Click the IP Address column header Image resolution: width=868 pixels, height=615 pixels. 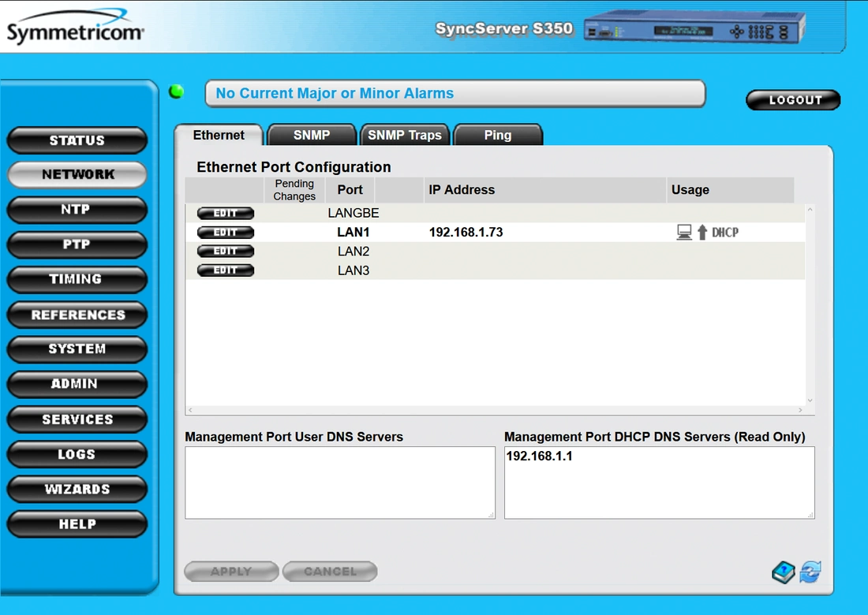click(544, 190)
